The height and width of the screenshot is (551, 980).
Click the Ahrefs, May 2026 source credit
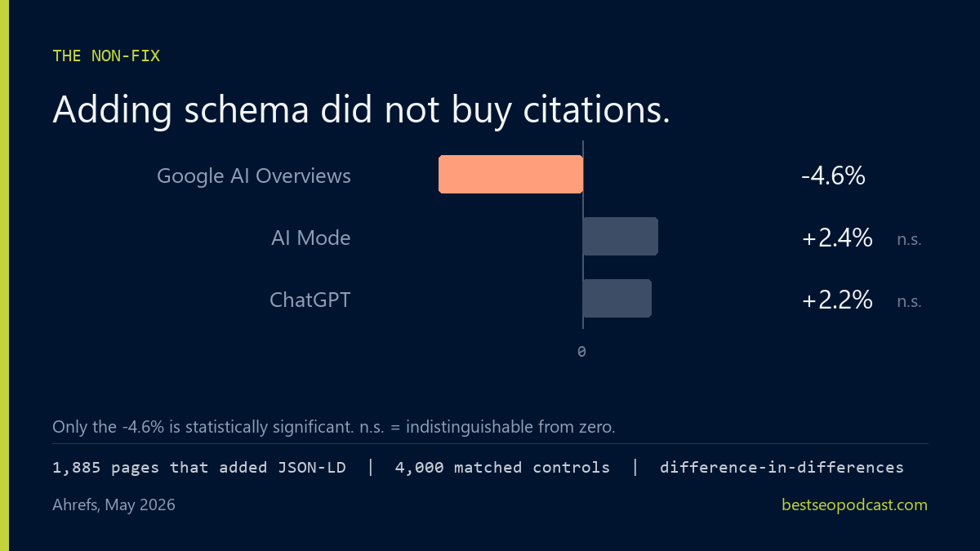click(114, 505)
